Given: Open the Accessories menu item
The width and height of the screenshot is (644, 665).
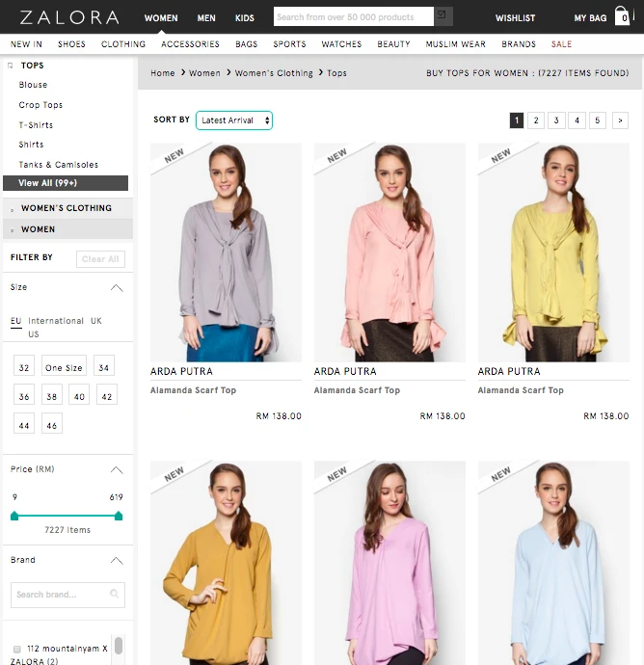Looking at the screenshot, I should click(x=190, y=44).
